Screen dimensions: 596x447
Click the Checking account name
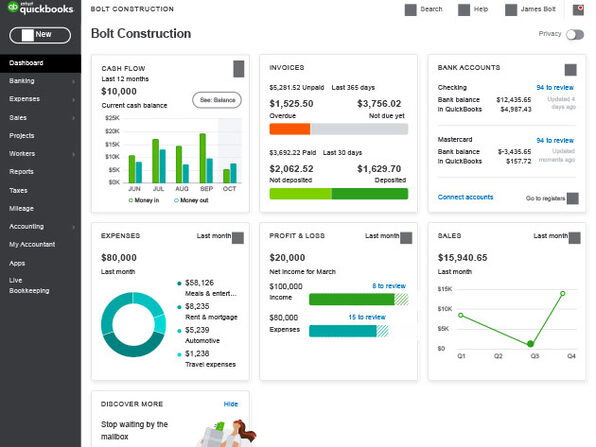[452, 87]
